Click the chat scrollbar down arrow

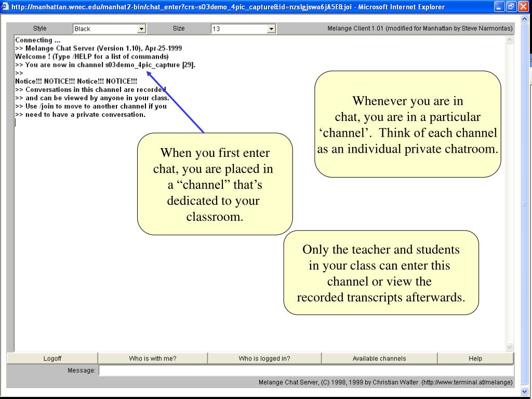[x=509, y=347]
